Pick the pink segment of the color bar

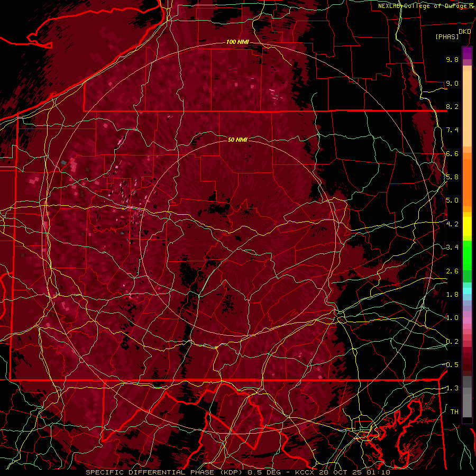click(x=467, y=321)
